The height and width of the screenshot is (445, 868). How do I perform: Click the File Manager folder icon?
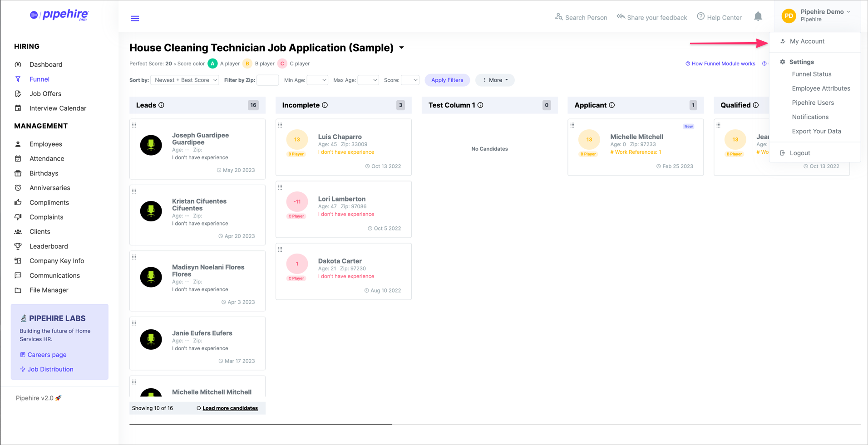point(18,290)
